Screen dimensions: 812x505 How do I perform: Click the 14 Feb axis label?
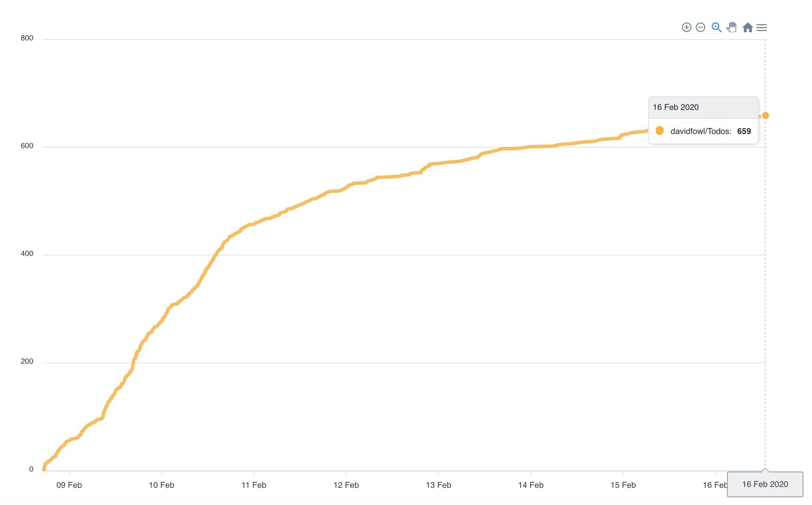pos(530,485)
